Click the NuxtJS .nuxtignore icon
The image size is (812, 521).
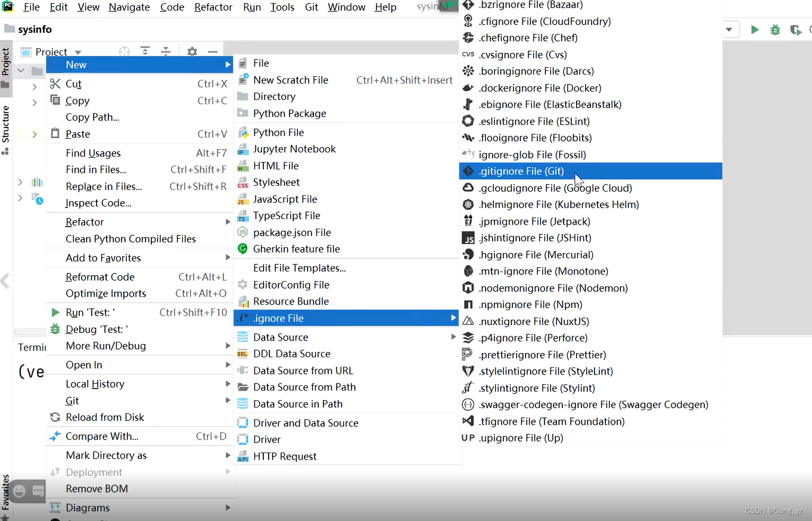tap(468, 321)
